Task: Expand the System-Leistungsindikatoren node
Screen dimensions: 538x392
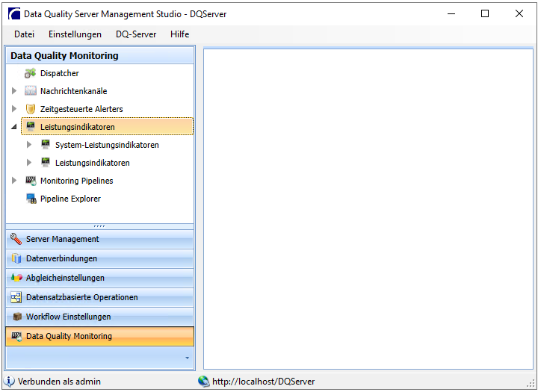Action: coord(29,145)
